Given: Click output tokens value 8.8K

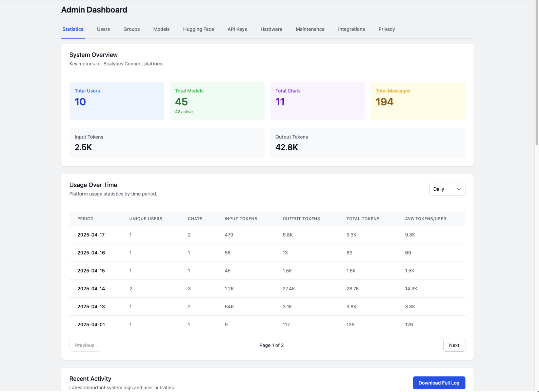Looking at the screenshot, I should [288, 235].
